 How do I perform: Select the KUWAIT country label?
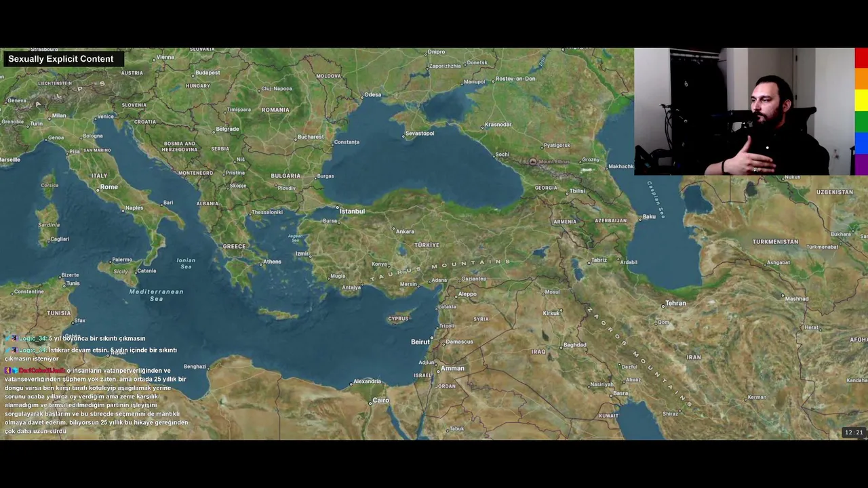click(608, 415)
